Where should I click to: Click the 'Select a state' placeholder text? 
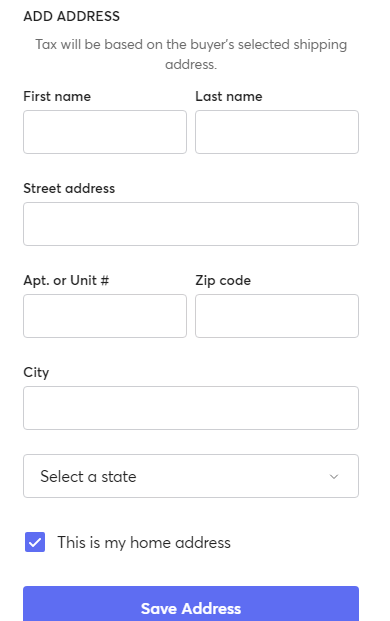(88, 476)
